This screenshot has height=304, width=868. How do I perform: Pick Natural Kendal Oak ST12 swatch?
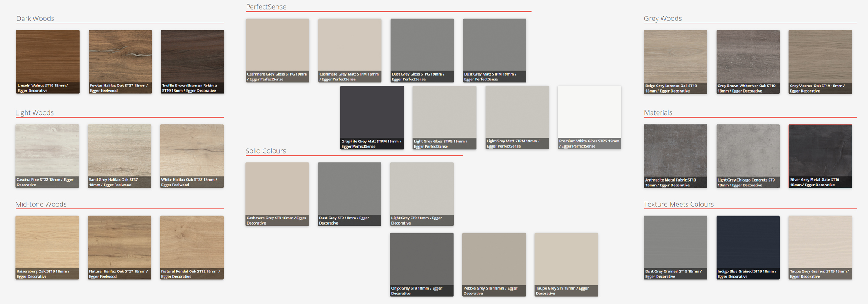pos(192,248)
